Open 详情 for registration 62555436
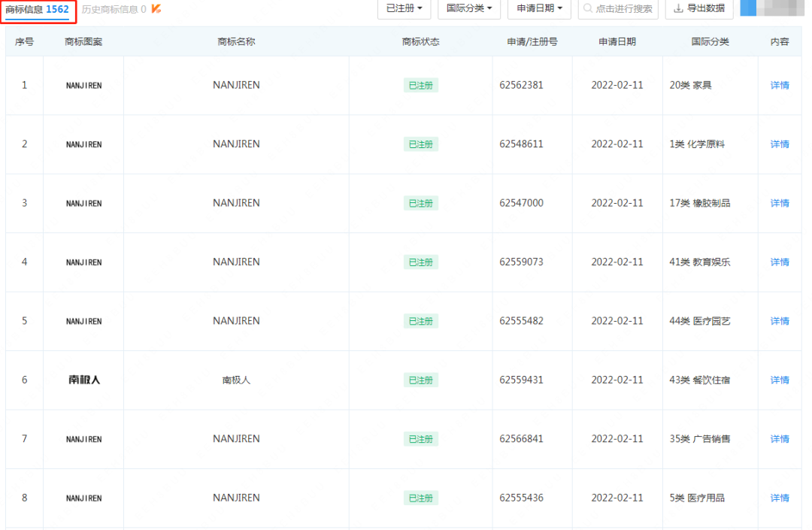 [x=780, y=498]
